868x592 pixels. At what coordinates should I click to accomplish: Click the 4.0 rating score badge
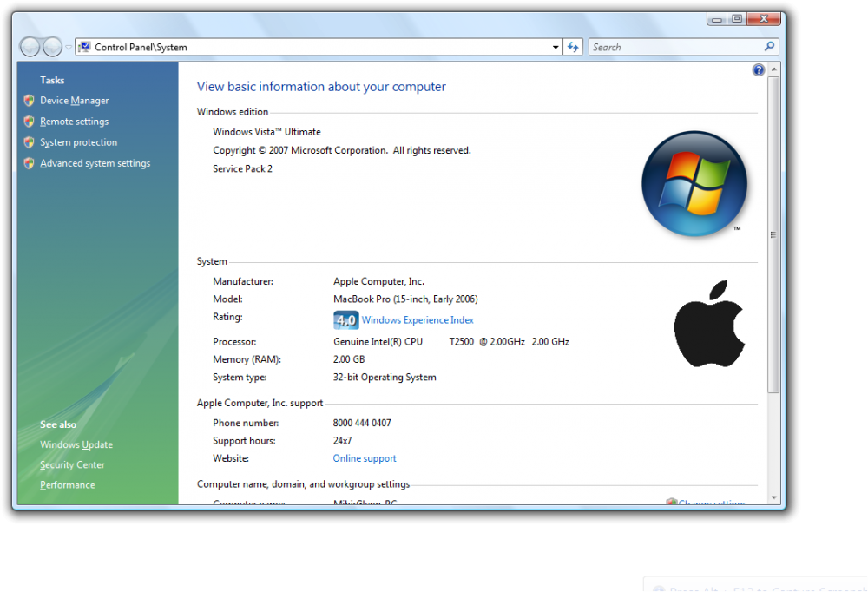pos(345,320)
